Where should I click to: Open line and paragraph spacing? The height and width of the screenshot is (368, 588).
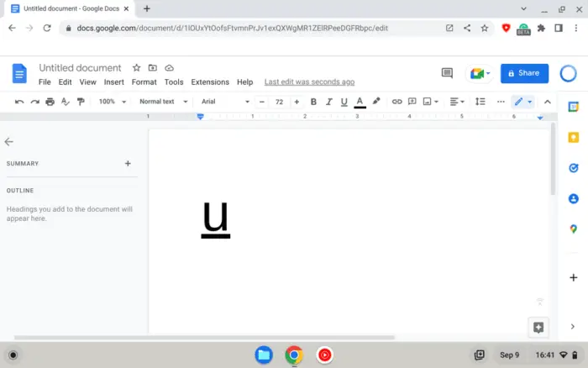(x=480, y=102)
